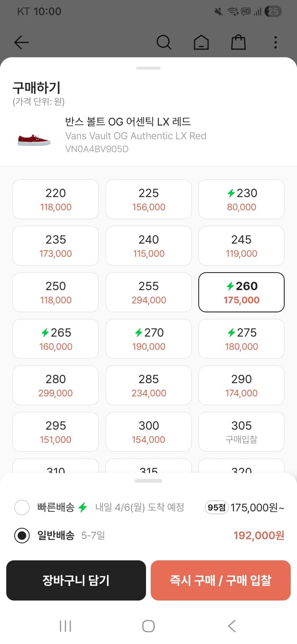This screenshot has height=644, width=297.
Task: Select size 305 구매입찰 bid option
Action: pyautogui.click(x=241, y=431)
